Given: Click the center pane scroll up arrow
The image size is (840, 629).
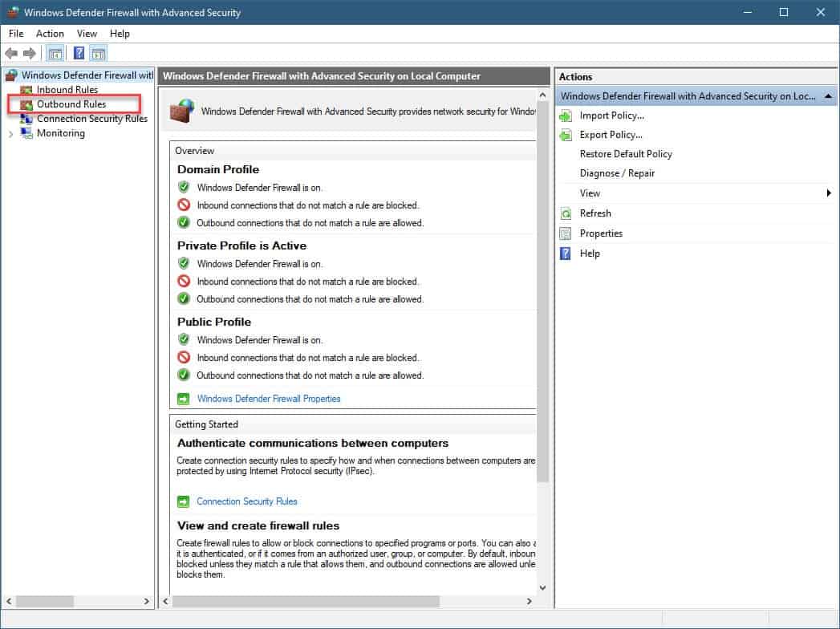Looking at the screenshot, I should point(542,95).
